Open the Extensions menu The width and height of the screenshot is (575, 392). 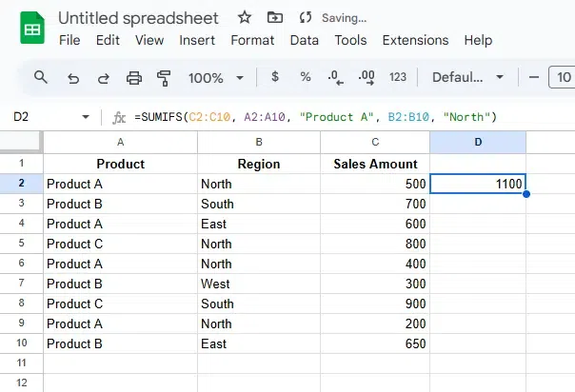click(x=415, y=40)
